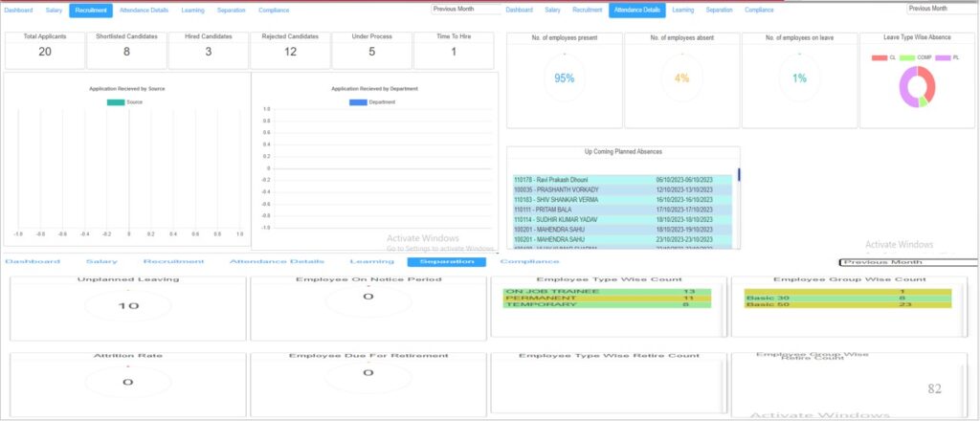Screen dimensions: 980x421
Task: Click the green COMP legend color box
Action: click(908, 58)
